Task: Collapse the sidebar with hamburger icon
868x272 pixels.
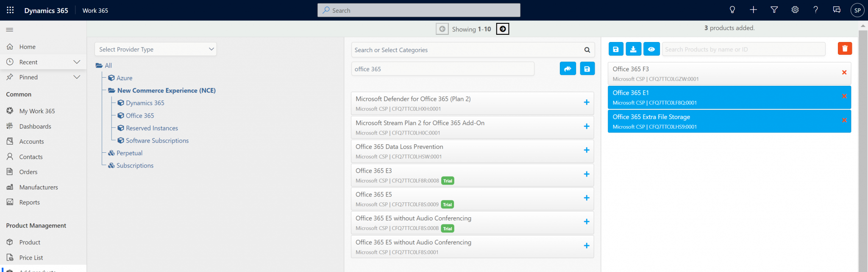Action: [10, 30]
